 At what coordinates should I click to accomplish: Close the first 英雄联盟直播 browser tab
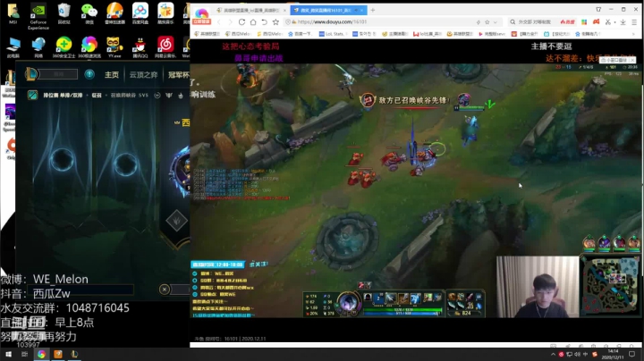pos(284,10)
